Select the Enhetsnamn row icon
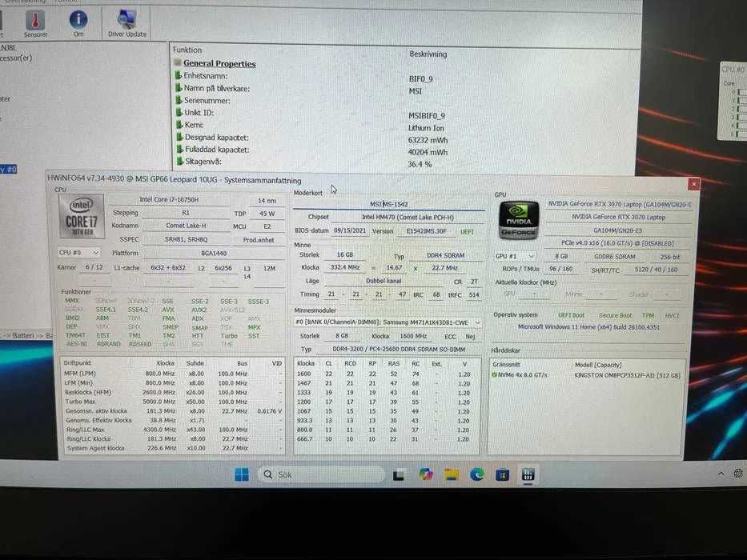This screenshot has height=560, width=747. (179, 75)
